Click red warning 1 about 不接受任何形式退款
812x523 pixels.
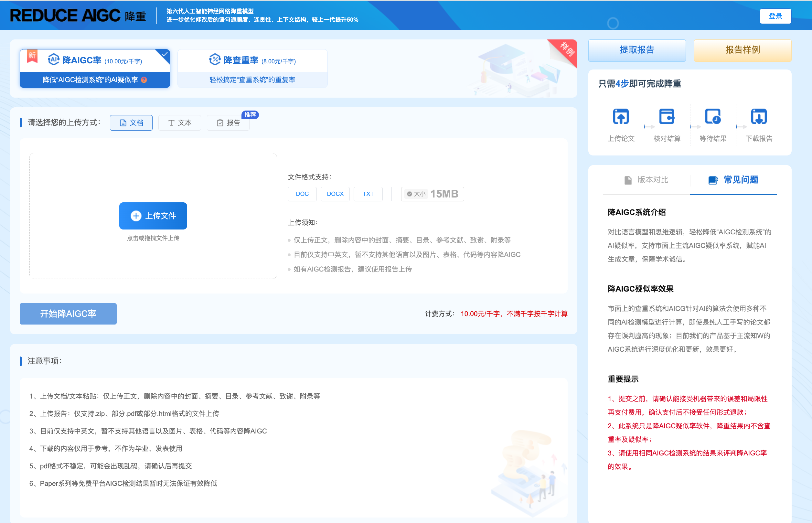(687, 405)
